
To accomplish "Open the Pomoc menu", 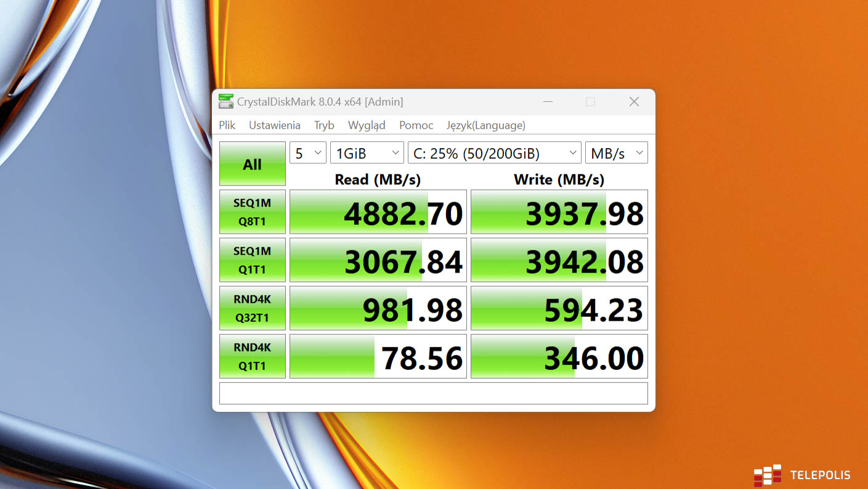I will 416,125.
